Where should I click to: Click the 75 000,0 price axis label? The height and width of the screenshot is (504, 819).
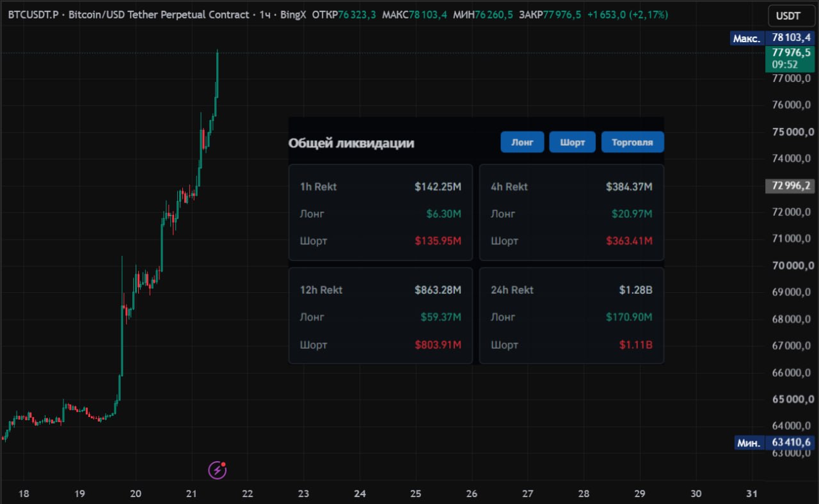793,132
